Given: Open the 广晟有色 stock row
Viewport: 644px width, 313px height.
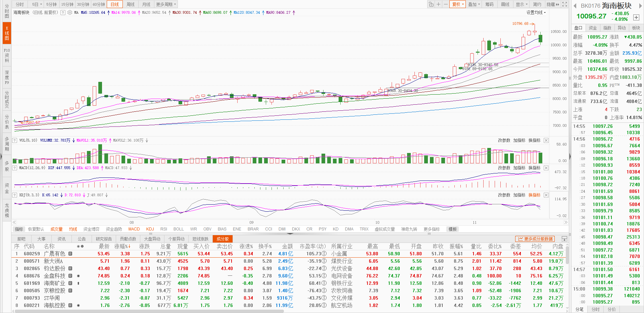Looking at the screenshot, I should tap(54, 254).
